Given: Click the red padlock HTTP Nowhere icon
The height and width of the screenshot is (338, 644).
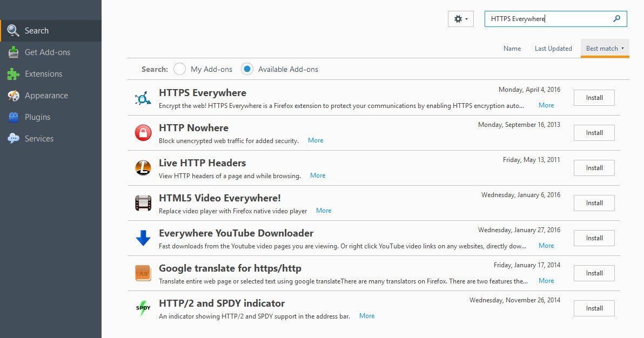Looking at the screenshot, I should click(x=143, y=133).
